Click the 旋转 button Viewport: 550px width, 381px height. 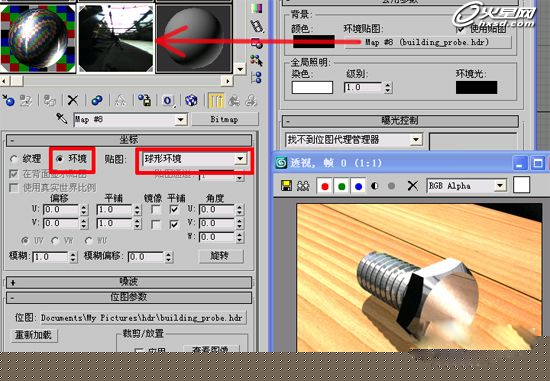(x=221, y=256)
